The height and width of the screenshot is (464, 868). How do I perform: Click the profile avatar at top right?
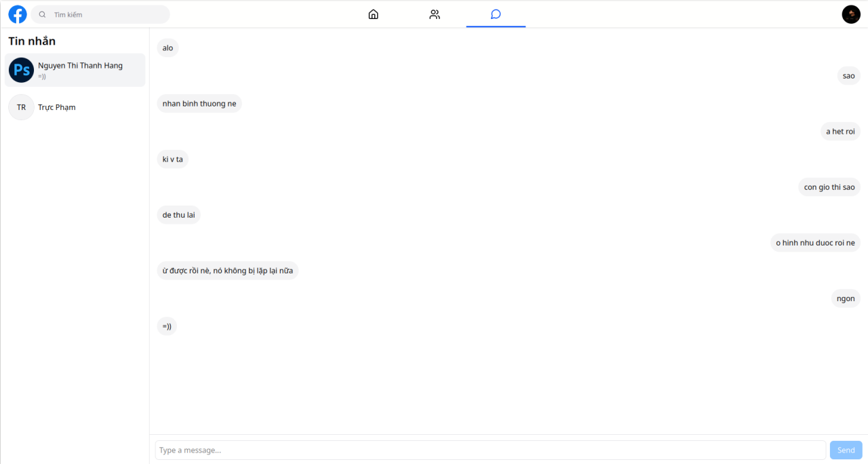pyautogui.click(x=851, y=14)
